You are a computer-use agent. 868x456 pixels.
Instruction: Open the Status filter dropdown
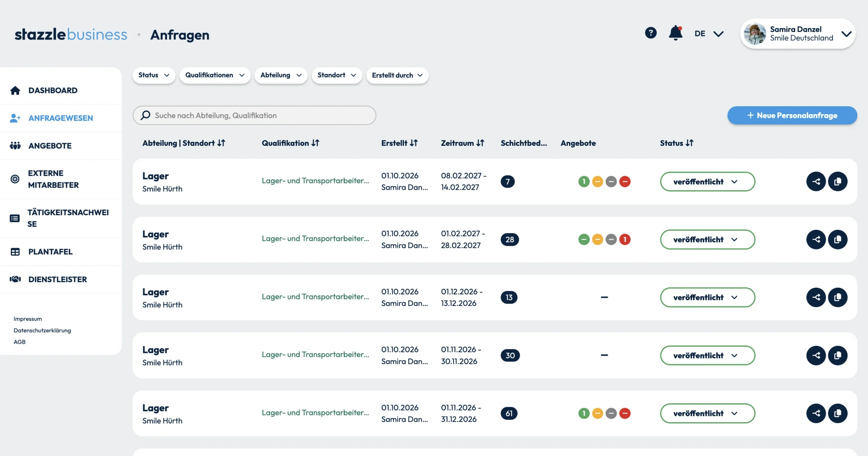(x=154, y=75)
